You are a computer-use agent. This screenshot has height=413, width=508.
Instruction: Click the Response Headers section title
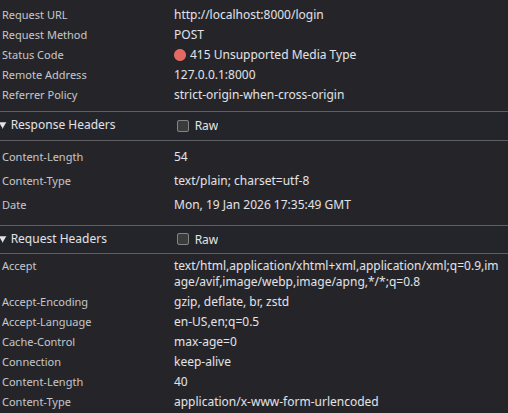[63, 125]
